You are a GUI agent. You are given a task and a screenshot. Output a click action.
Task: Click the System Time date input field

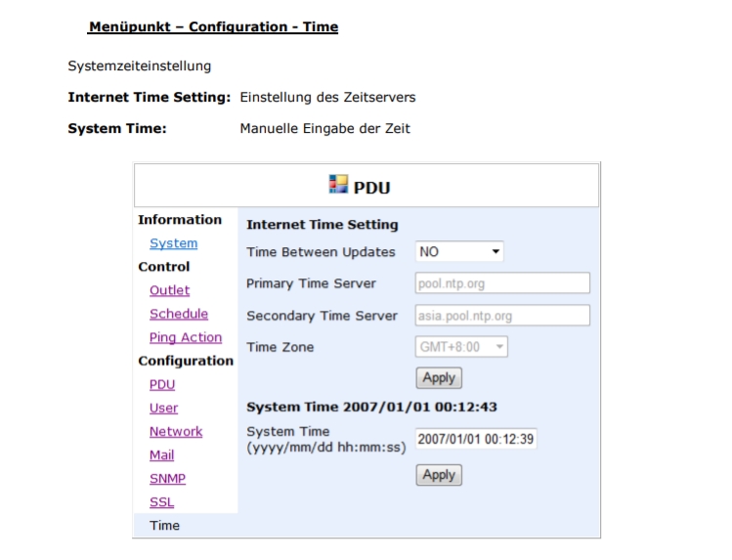[476, 439]
